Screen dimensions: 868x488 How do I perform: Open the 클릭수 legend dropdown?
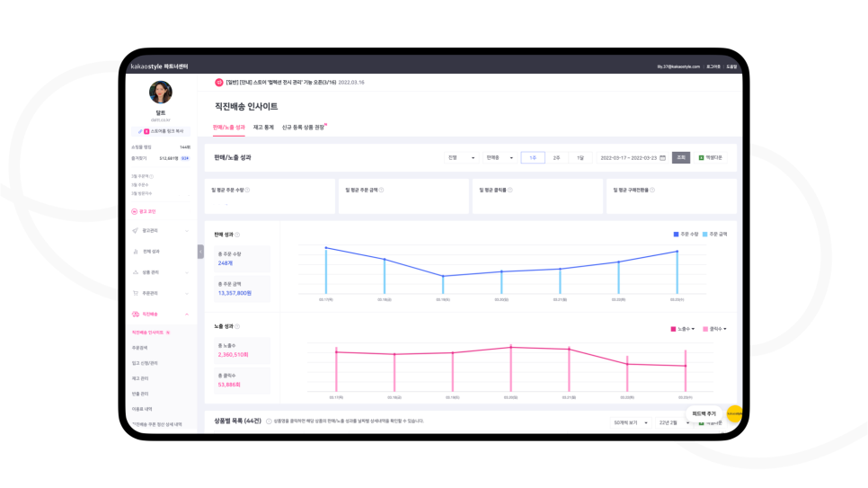pos(714,329)
